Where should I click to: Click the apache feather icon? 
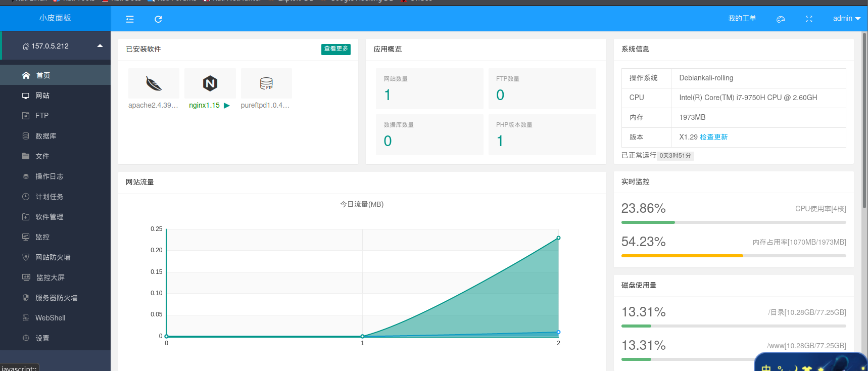(154, 83)
